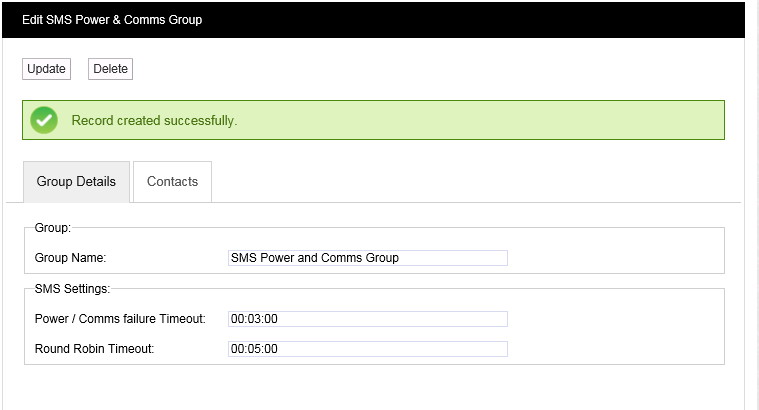Screen dimensions: 759x410
Task: Click the 'Group Name:' label
Action: (x=70, y=258)
